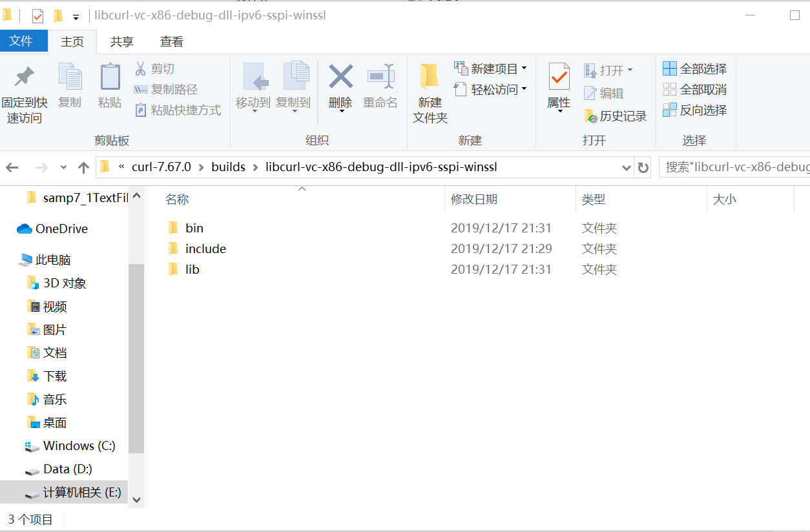Select all items using 全部选择
The height and width of the screenshot is (532, 810).
pyautogui.click(x=694, y=68)
